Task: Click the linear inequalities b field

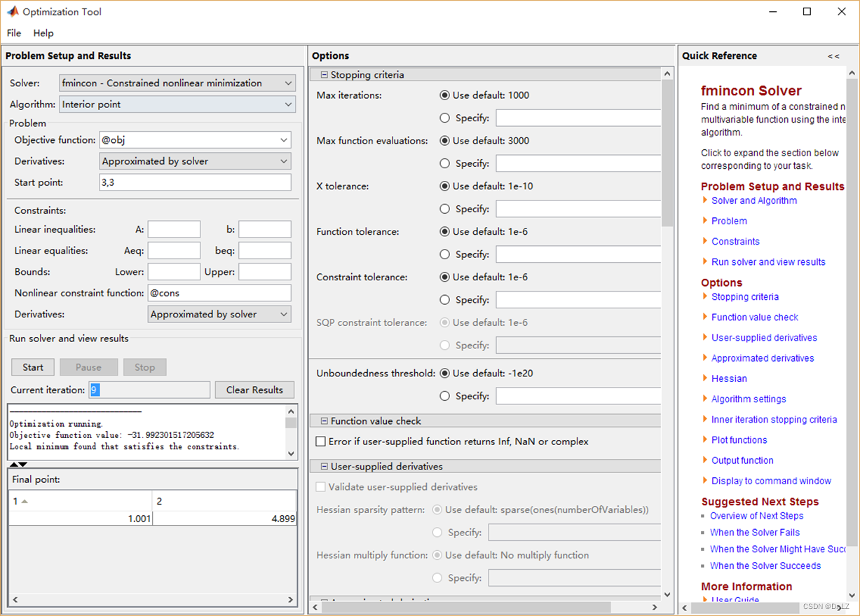Action: [265, 229]
